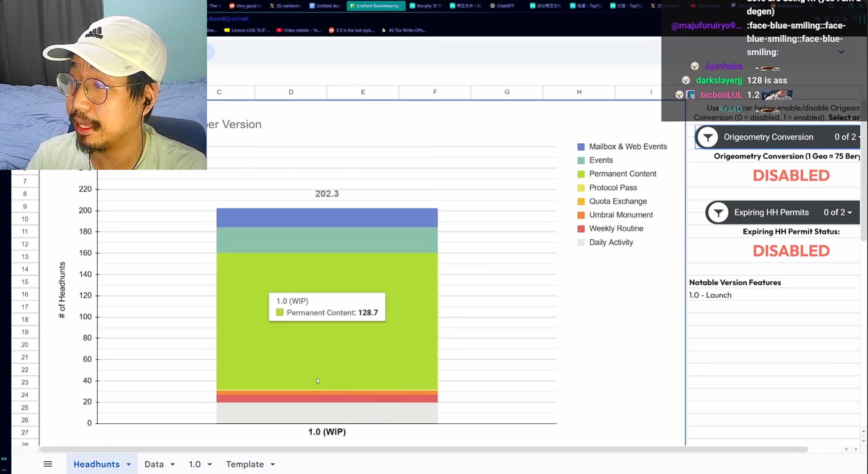Switch to the Data sheet tab
The width and height of the screenshot is (868, 474).
pyautogui.click(x=154, y=464)
